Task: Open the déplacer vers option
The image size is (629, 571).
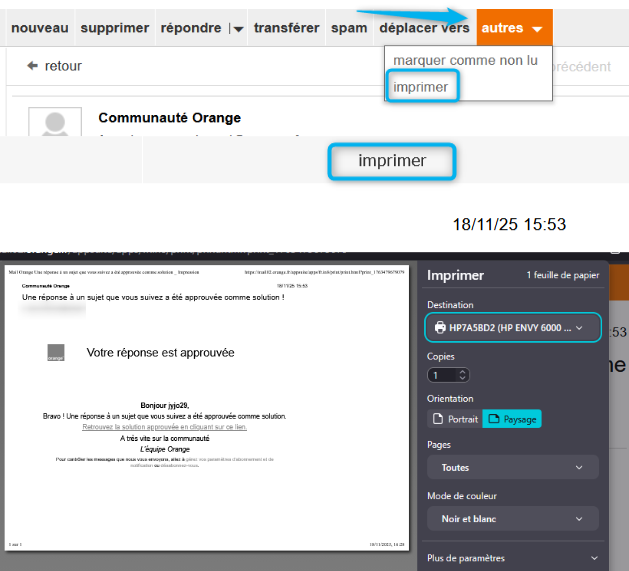Action: 424,28
